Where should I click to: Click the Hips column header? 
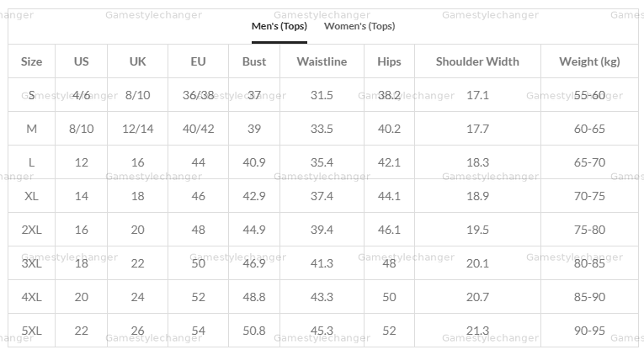tap(389, 61)
